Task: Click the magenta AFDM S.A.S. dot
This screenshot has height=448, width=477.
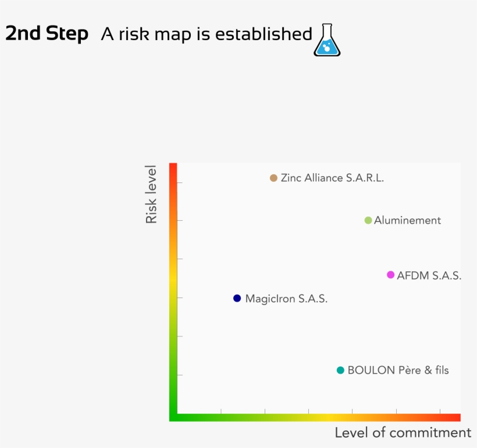Action: tap(390, 275)
